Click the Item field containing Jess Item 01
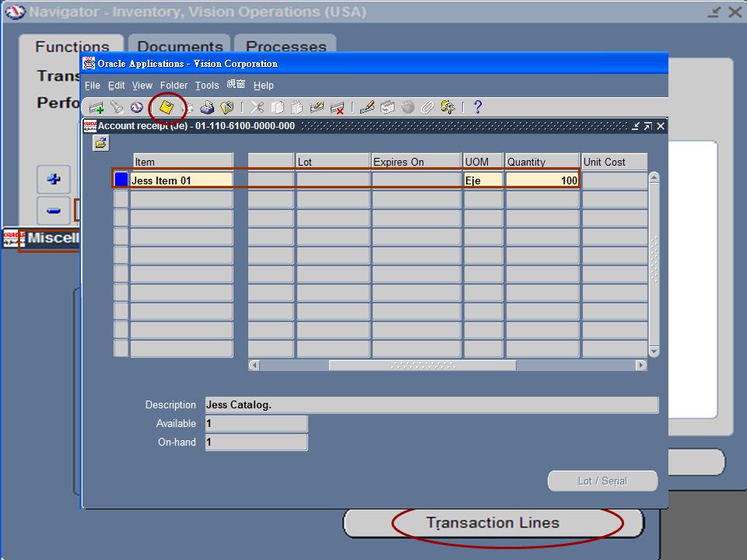Viewport: 747px width, 560px height. click(x=181, y=180)
